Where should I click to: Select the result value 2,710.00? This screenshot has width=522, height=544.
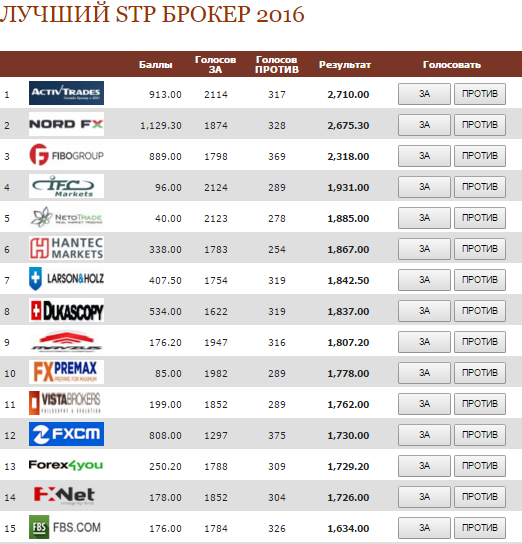348,94
